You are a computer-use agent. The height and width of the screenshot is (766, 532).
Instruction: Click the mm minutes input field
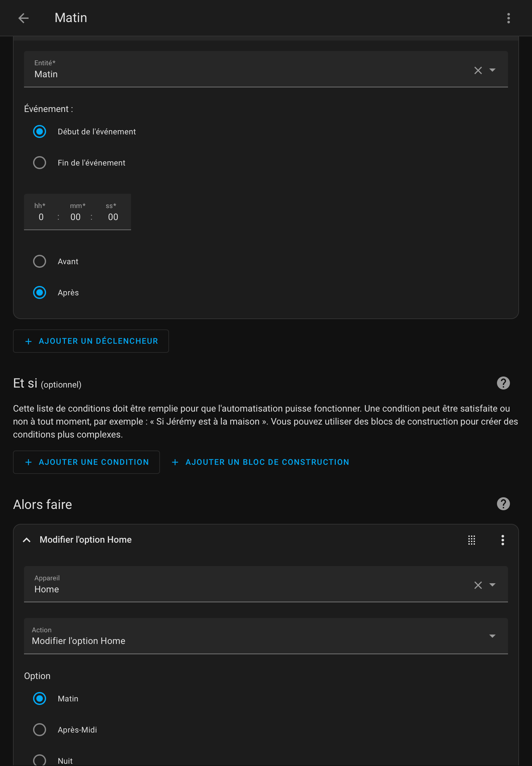[x=76, y=217]
